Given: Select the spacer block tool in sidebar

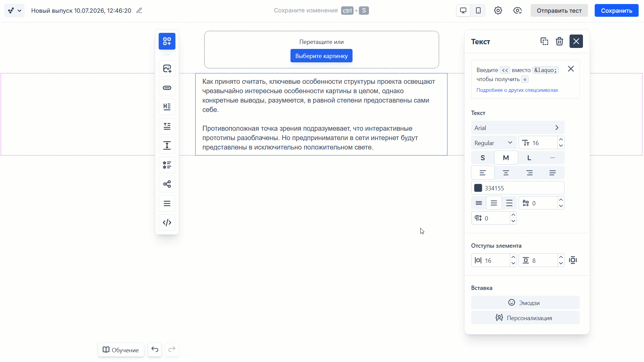Looking at the screenshot, I should pyautogui.click(x=167, y=145).
